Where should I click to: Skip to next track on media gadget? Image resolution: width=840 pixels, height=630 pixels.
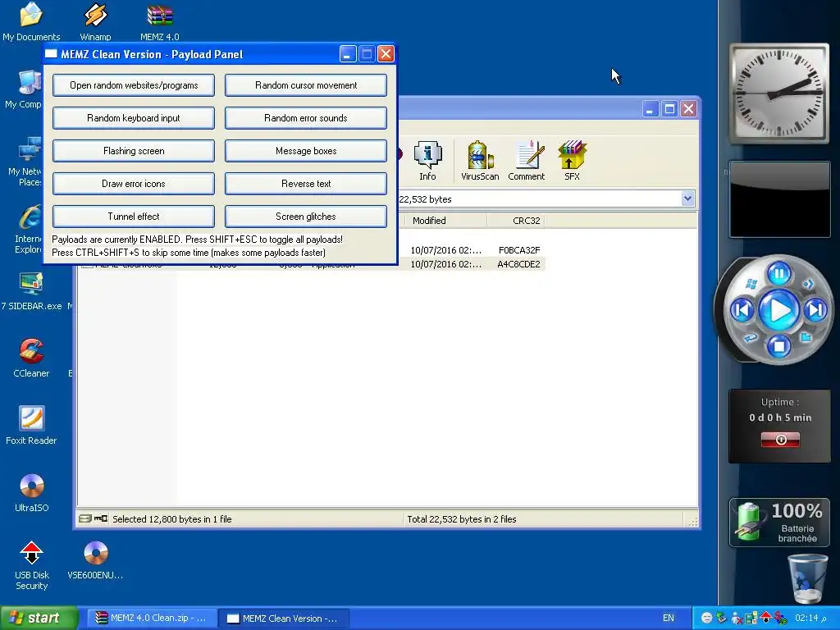click(815, 309)
